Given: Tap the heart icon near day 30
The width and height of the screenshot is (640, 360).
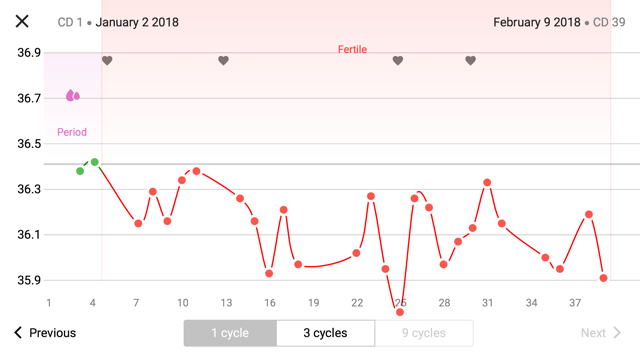Looking at the screenshot, I should (471, 60).
